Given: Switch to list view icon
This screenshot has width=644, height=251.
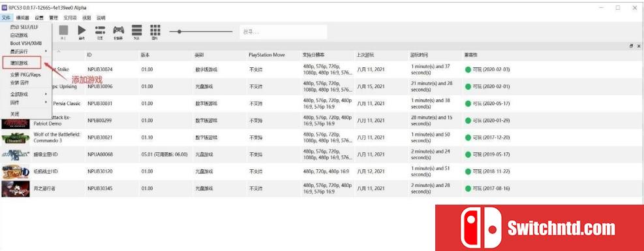Looking at the screenshot, I should tap(137, 30).
